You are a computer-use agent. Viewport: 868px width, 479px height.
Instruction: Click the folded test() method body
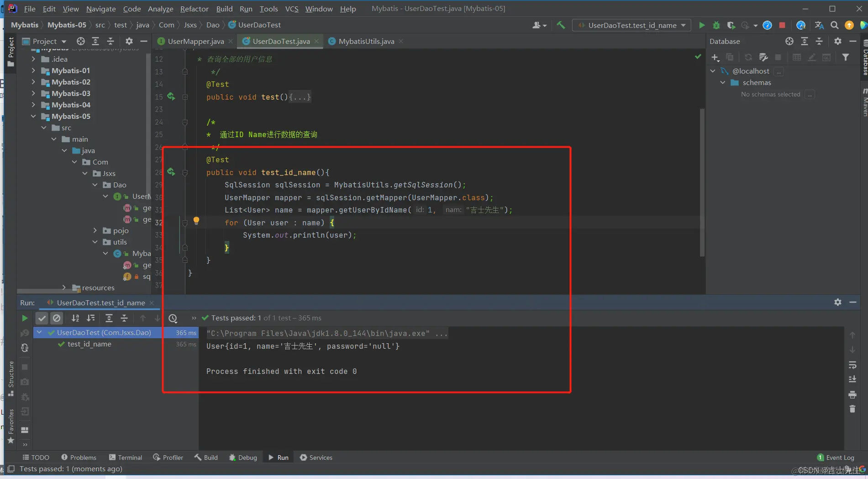tap(300, 97)
